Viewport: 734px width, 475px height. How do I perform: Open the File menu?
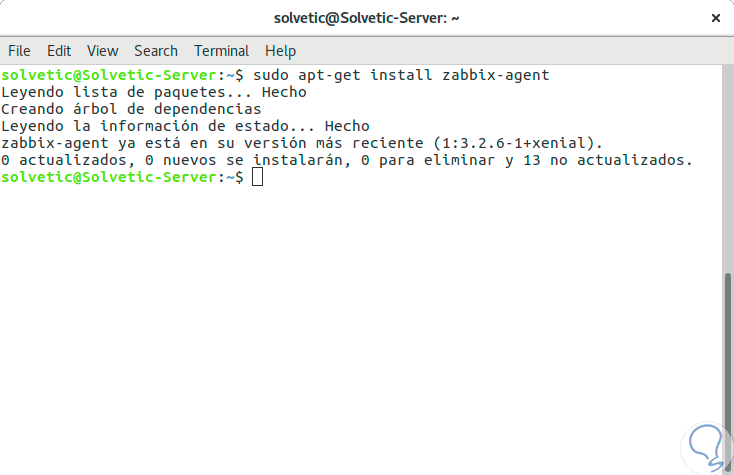coord(19,51)
